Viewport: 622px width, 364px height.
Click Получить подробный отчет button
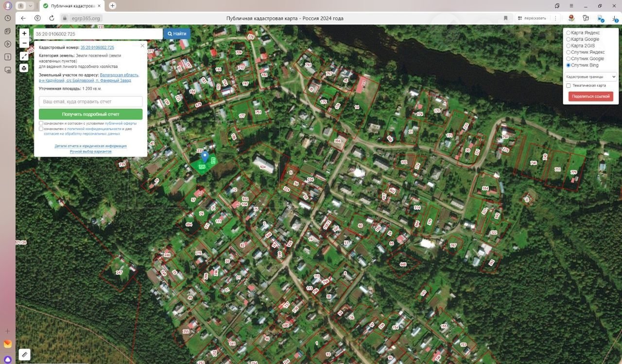click(90, 114)
